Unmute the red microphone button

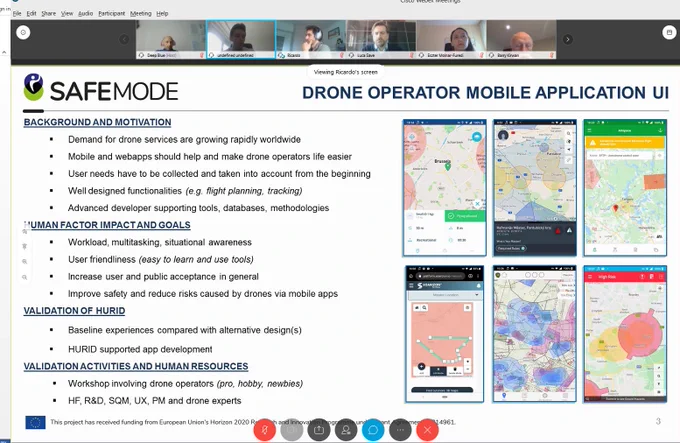coord(265,430)
